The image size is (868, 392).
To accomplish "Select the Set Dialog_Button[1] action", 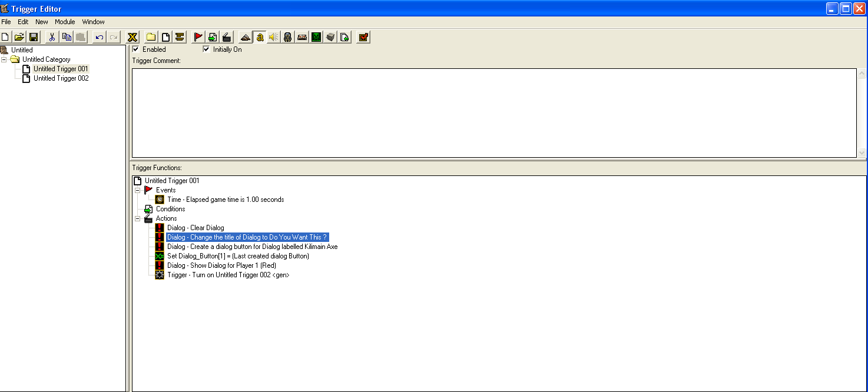I will pos(238,256).
